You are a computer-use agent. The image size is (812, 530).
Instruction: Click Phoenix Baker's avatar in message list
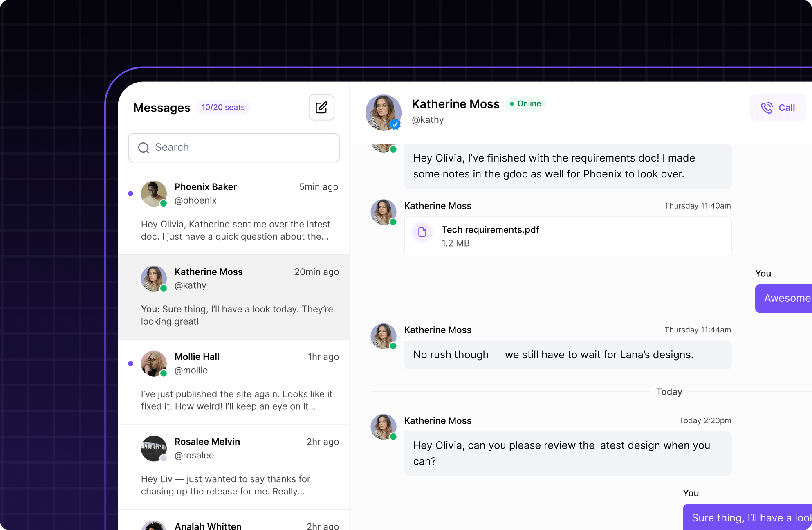[154, 193]
